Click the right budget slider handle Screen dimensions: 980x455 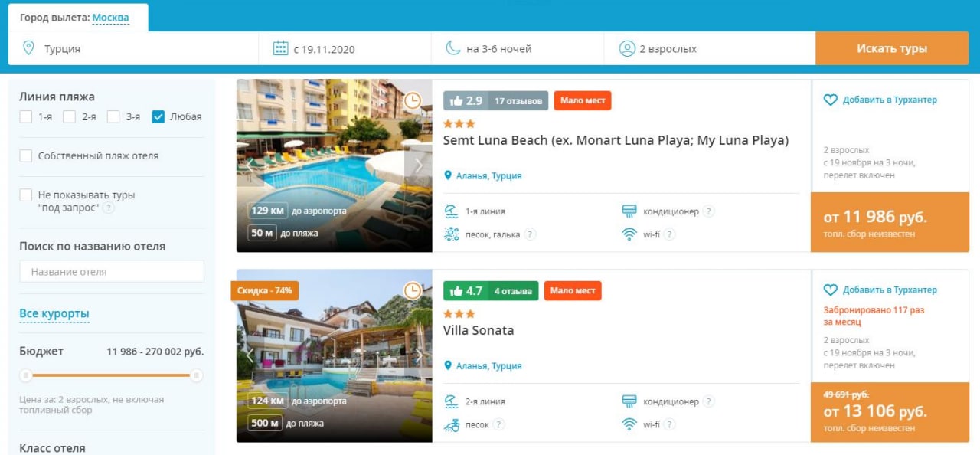[x=197, y=375]
